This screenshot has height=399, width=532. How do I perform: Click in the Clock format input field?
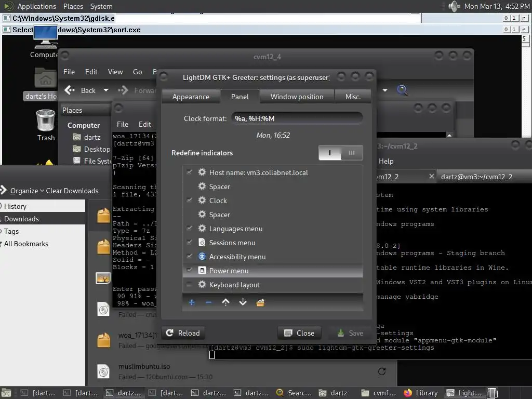297,118
